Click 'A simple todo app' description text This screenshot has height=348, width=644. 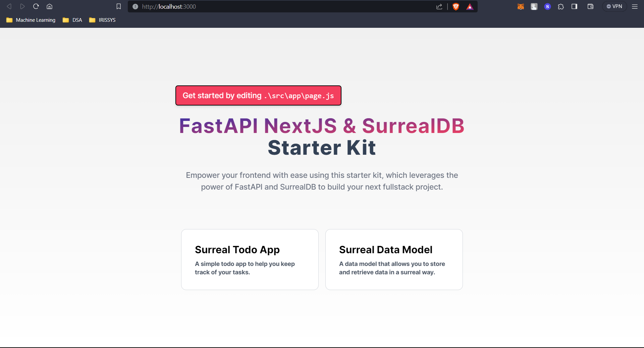click(x=245, y=268)
